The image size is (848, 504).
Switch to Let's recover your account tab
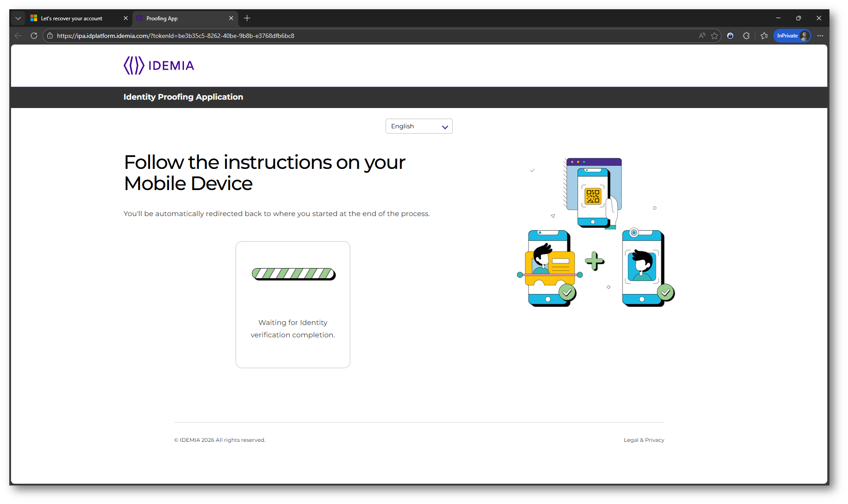[x=71, y=19]
